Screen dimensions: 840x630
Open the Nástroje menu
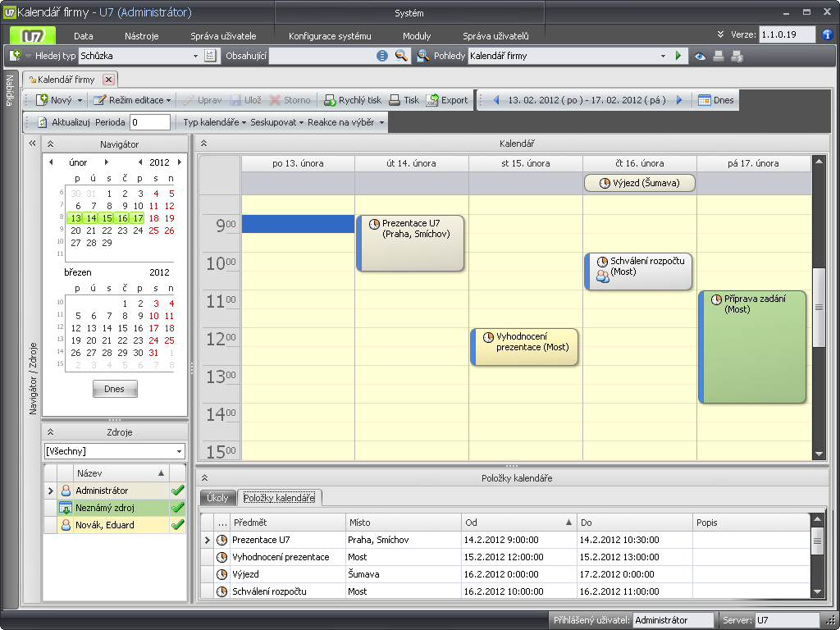(141, 36)
